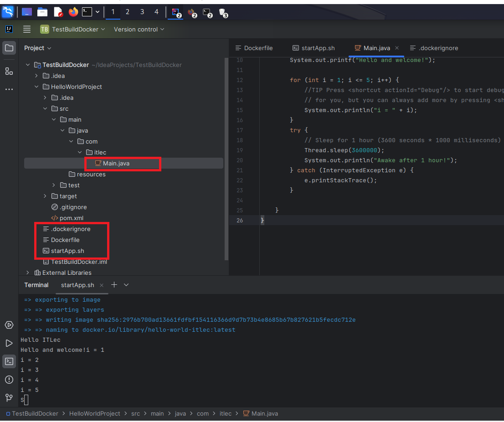This screenshot has height=422, width=504.
Task: Show more tool windows ellipsis
Action: 9,89
